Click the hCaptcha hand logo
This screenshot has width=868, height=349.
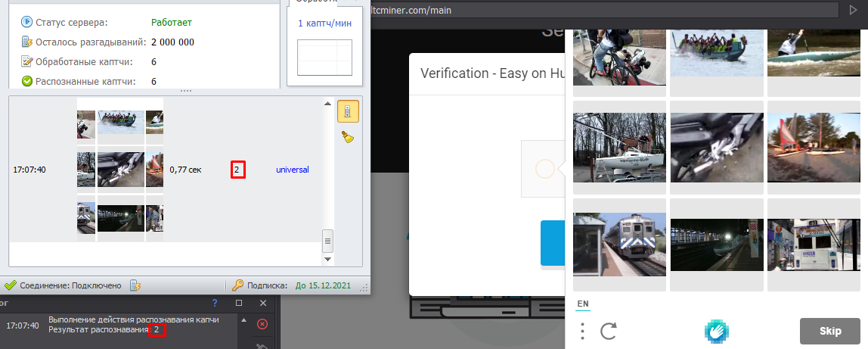[716, 332]
